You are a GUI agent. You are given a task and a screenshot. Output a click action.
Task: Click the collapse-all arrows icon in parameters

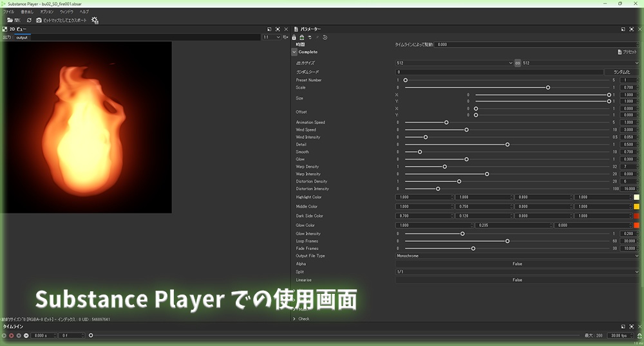coord(310,37)
